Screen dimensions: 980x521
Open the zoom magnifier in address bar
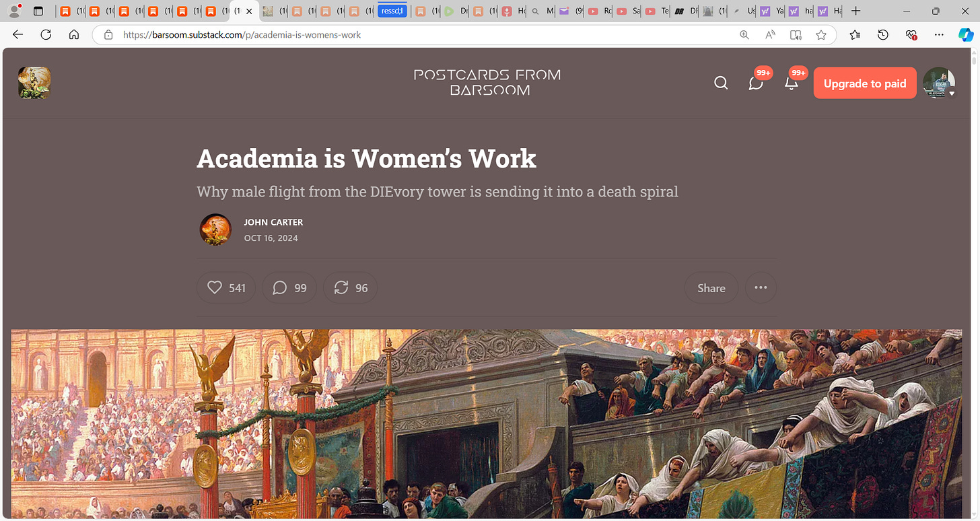click(x=744, y=35)
